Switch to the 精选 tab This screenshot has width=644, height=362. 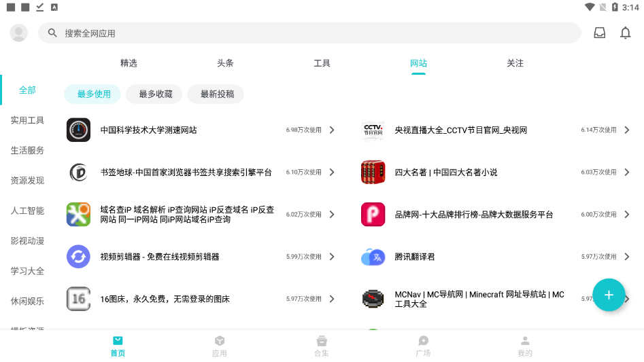(x=129, y=63)
